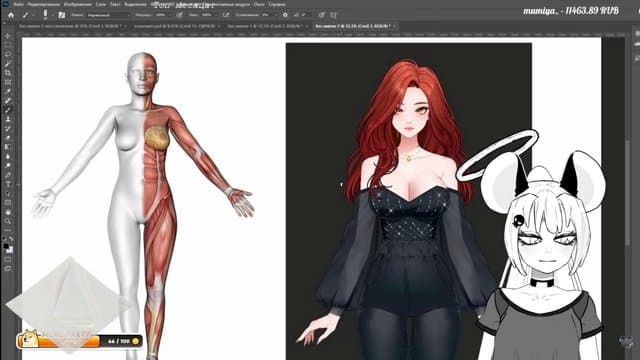This screenshot has width=640, height=360.
Task: Close the active fourth document tab
Action: [x=394, y=26]
